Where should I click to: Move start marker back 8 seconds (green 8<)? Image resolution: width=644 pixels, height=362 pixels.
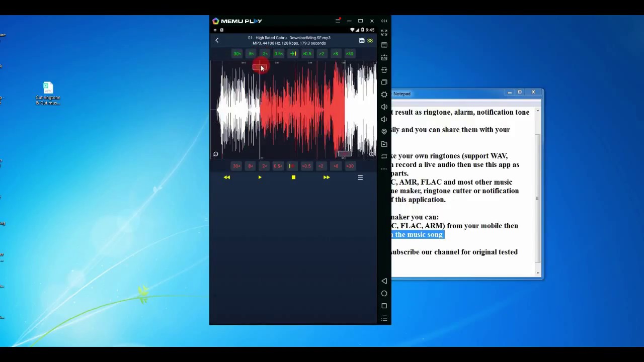[251, 54]
